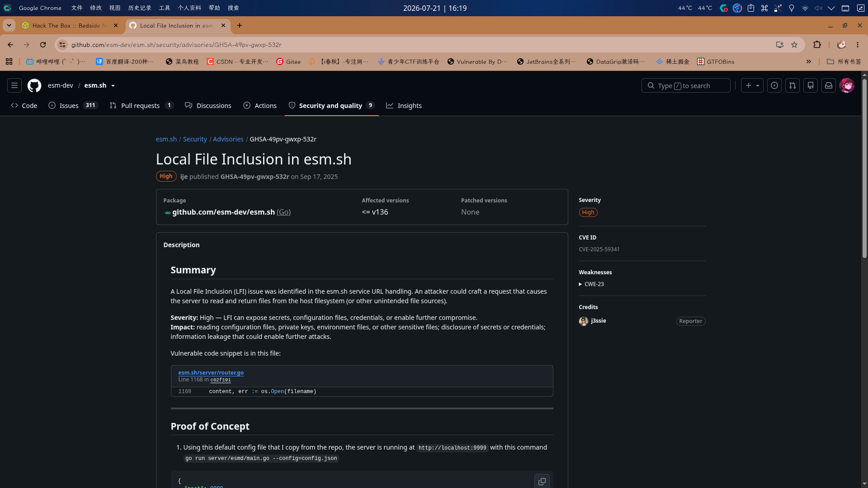The width and height of the screenshot is (868, 488).
Task: Open the GTFOBins bookmark
Action: point(716,61)
